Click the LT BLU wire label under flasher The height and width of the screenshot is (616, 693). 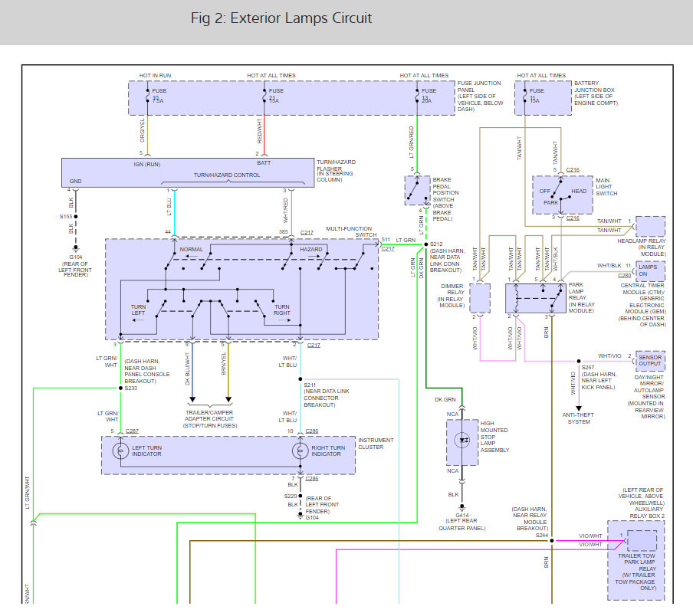point(169,207)
